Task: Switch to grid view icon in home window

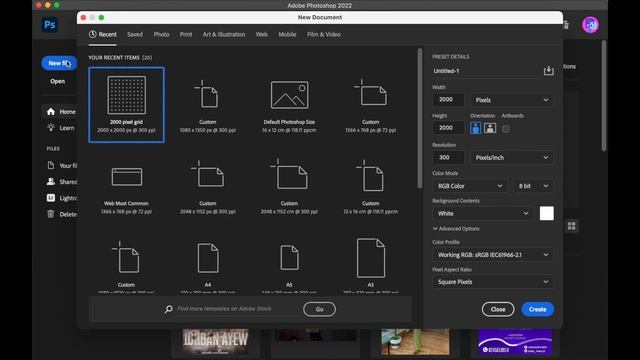Action: (571, 226)
